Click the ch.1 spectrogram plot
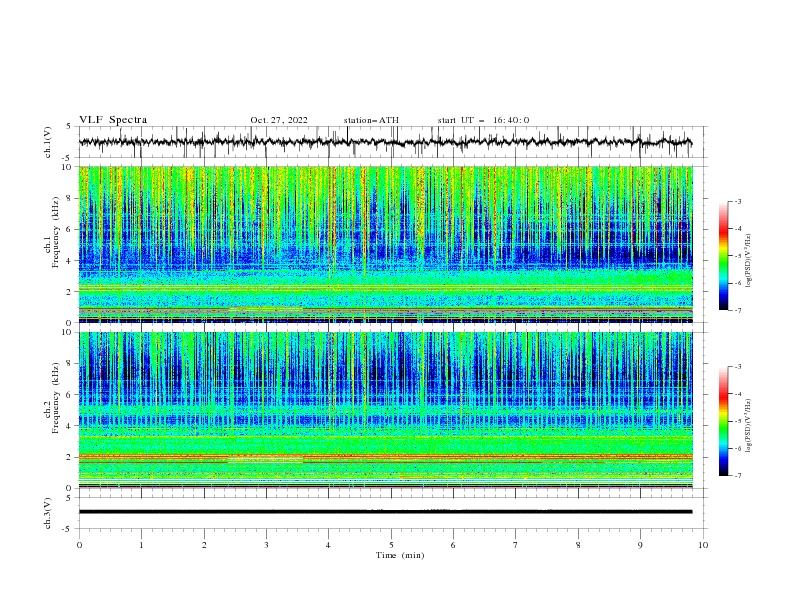The image size is (792, 612). (385, 244)
